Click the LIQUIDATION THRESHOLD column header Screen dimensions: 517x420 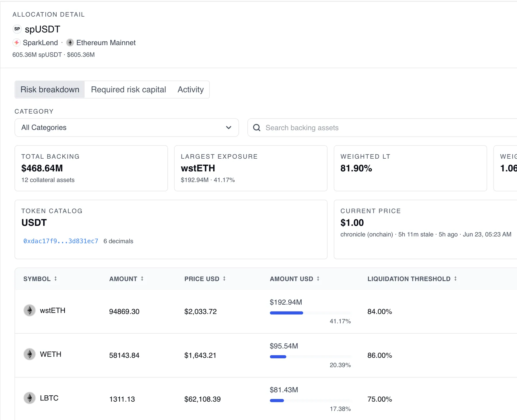pos(409,279)
